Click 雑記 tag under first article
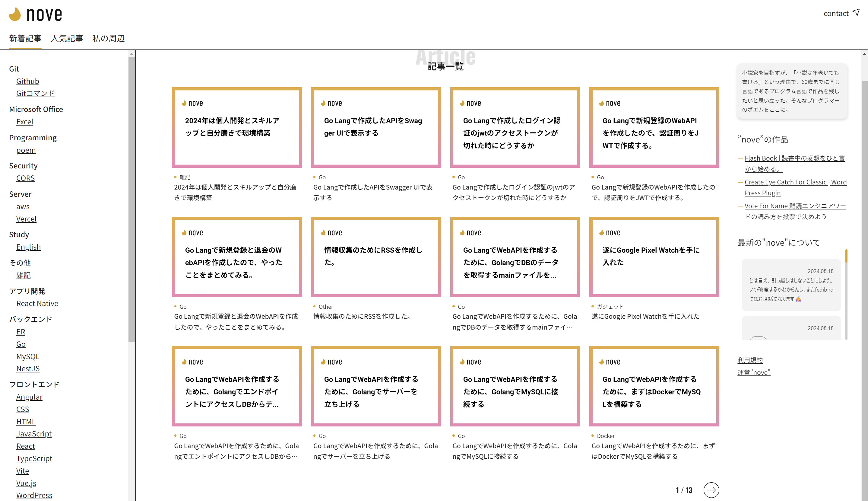This screenshot has height=501, width=868. 185,177
